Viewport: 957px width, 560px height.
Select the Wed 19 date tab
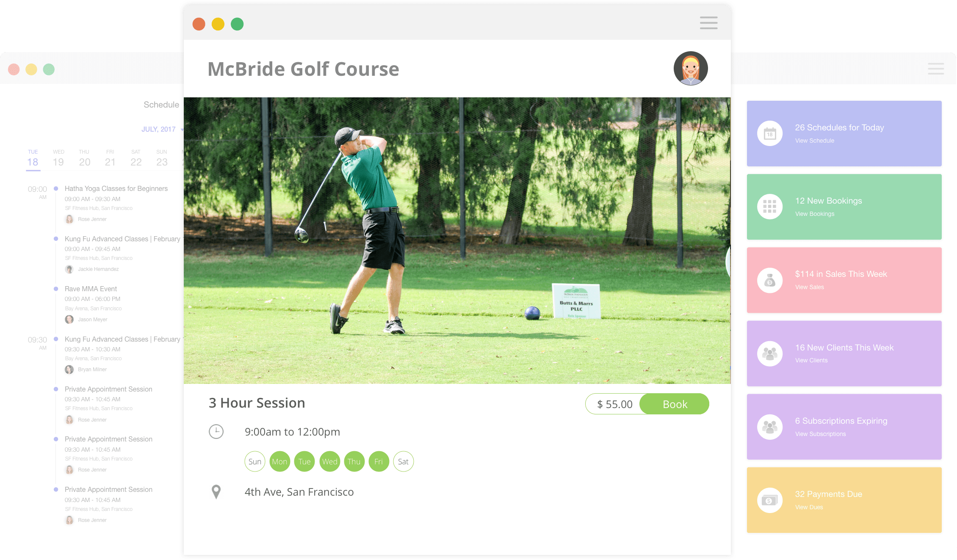point(58,158)
